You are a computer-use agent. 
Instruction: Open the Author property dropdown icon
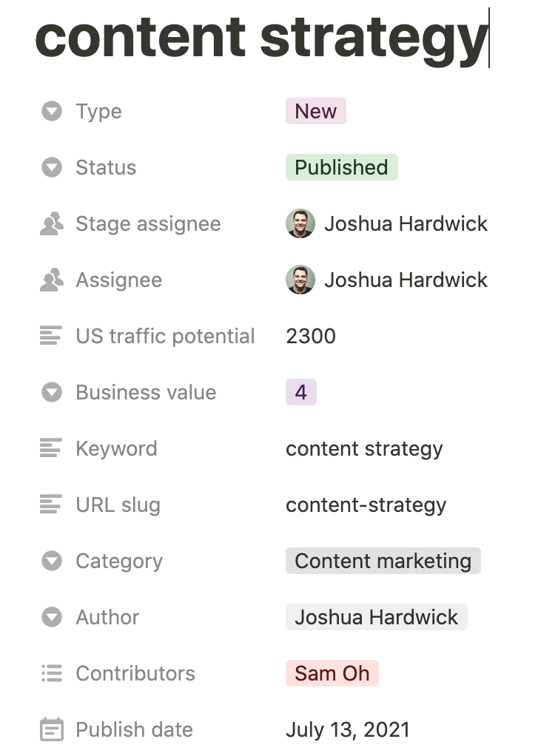click(51, 618)
